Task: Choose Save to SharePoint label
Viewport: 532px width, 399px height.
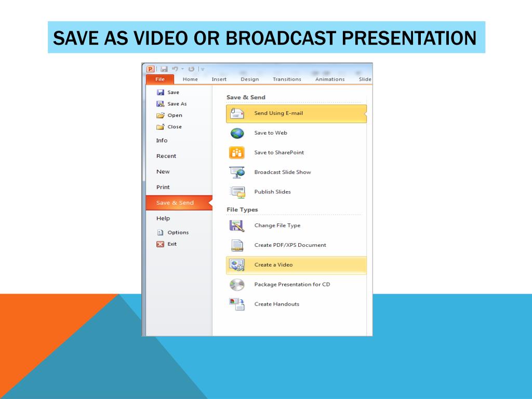Action: 279,153
